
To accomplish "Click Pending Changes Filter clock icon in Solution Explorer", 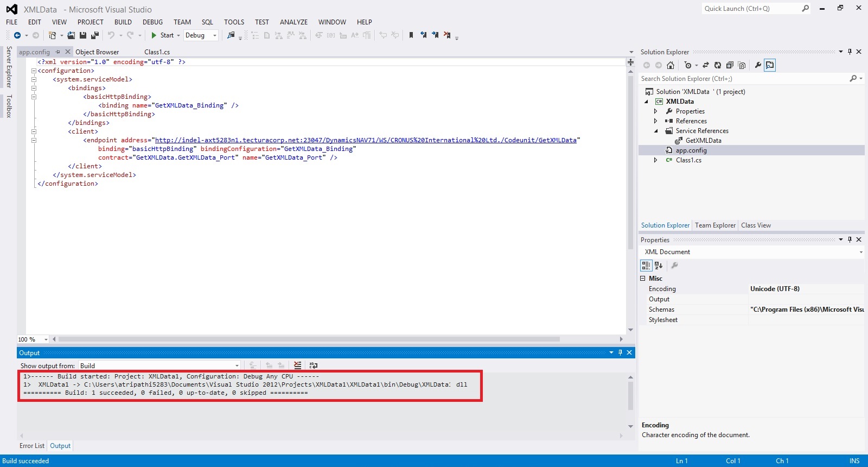I will coord(688,65).
